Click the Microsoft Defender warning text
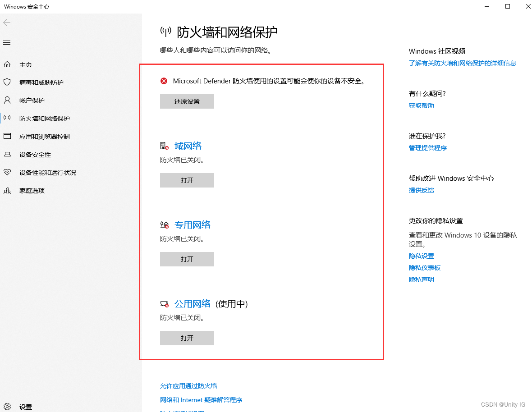532x412 pixels. (x=269, y=81)
